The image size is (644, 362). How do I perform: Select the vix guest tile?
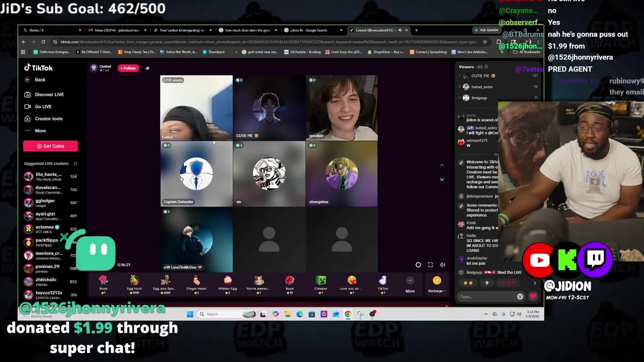269,174
